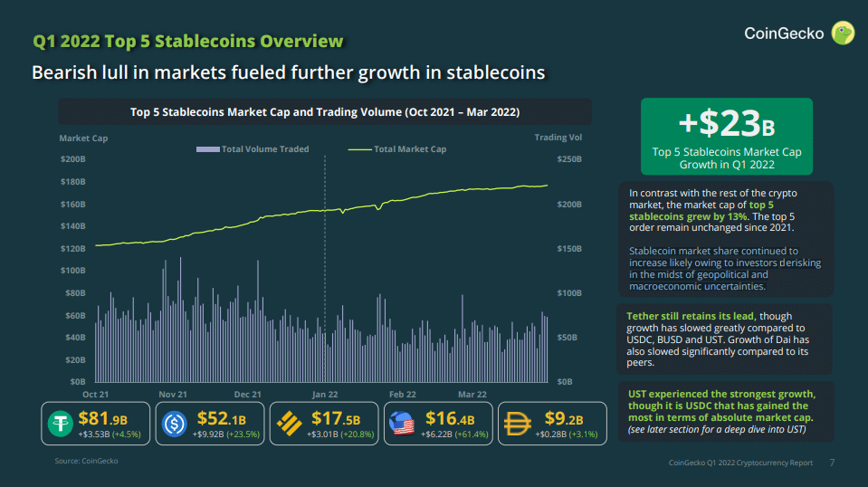
Task: Click the Dai coin icon
Action: 515,424
